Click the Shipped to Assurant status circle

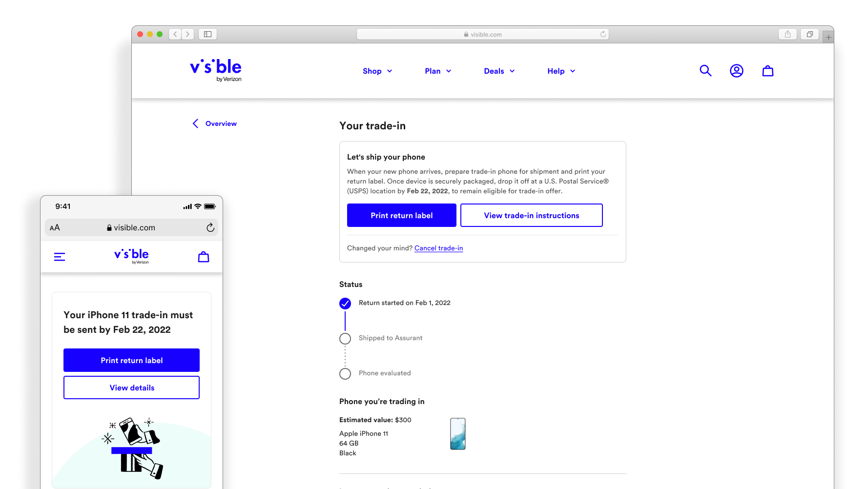345,339
